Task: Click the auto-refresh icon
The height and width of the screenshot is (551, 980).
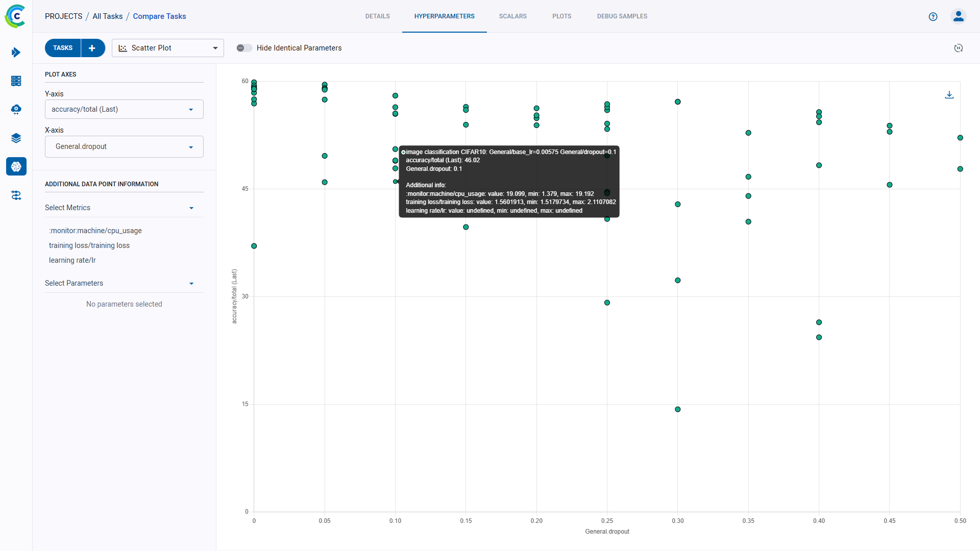Action: 959,48
